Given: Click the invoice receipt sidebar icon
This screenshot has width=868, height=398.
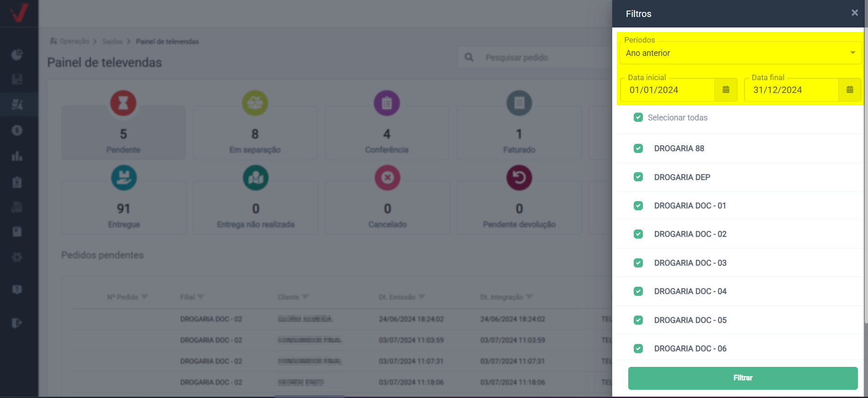Looking at the screenshot, I should [x=17, y=207].
